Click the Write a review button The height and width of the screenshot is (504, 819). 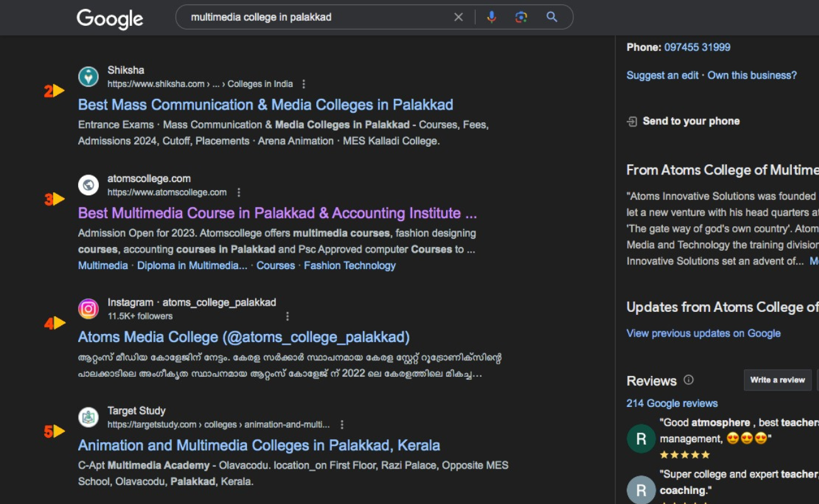[777, 380]
